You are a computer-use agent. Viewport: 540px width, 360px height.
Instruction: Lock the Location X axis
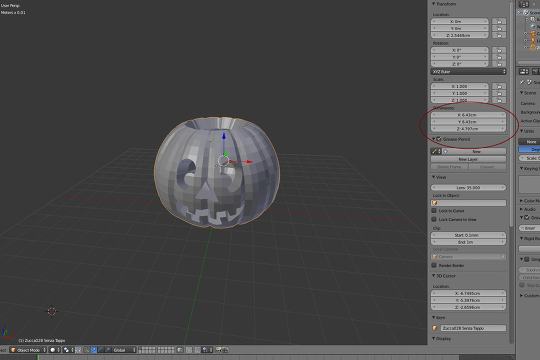click(x=499, y=21)
